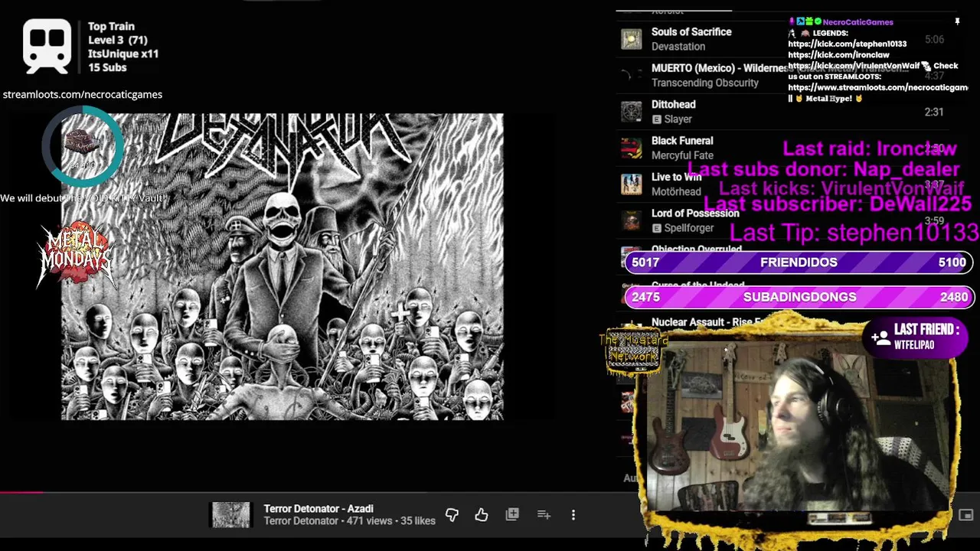Open the Lord of Possession album thumbnail

click(632, 220)
